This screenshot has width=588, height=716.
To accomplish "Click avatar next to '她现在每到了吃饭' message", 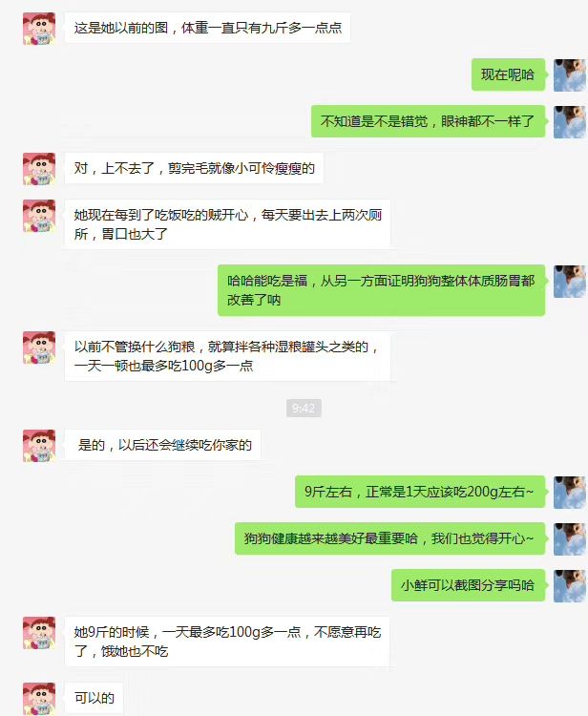I will 39,216.
